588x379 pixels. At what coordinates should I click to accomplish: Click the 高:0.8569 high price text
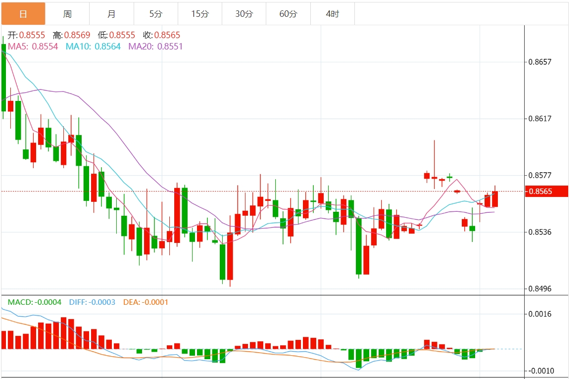71,35
